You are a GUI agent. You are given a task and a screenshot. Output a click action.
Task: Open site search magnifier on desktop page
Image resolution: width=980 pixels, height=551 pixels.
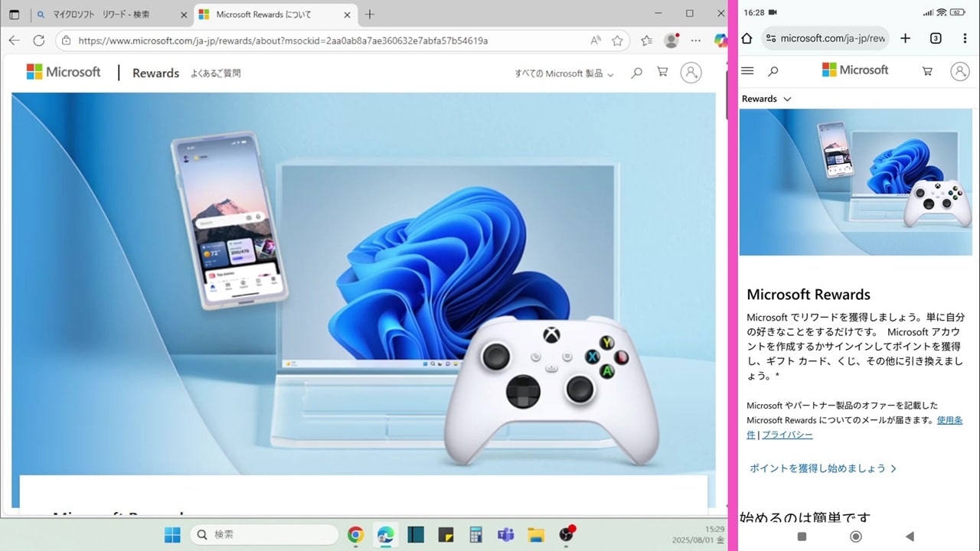pyautogui.click(x=636, y=73)
